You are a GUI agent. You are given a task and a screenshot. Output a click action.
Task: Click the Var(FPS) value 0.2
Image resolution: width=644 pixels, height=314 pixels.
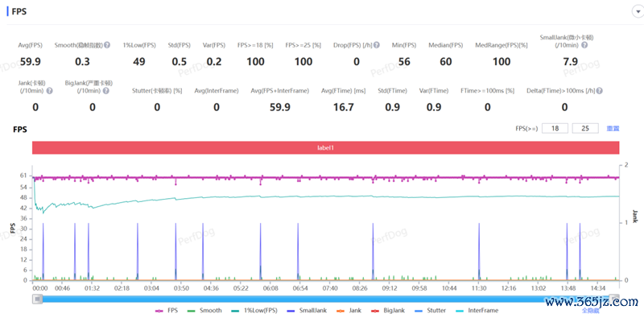coord(214,62)
